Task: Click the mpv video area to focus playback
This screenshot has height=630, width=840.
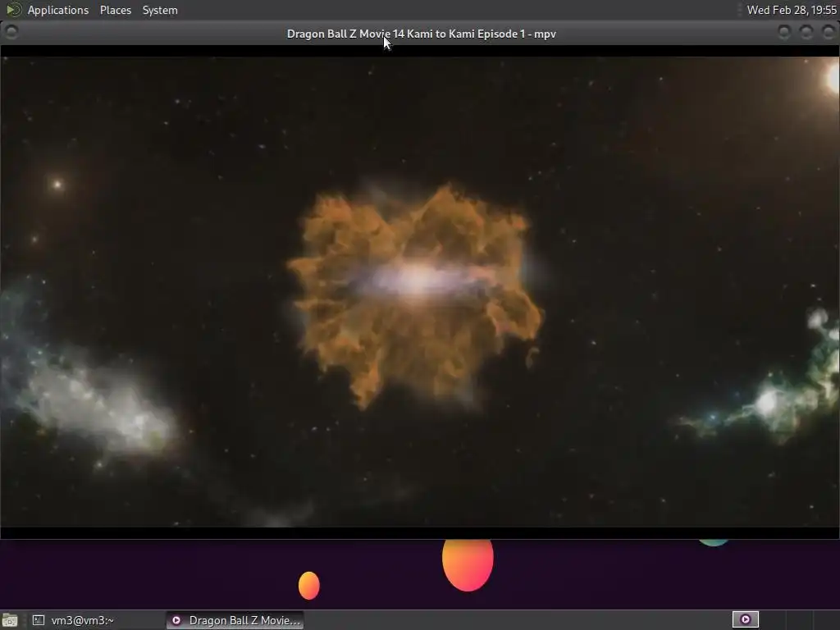Action: 420,292
